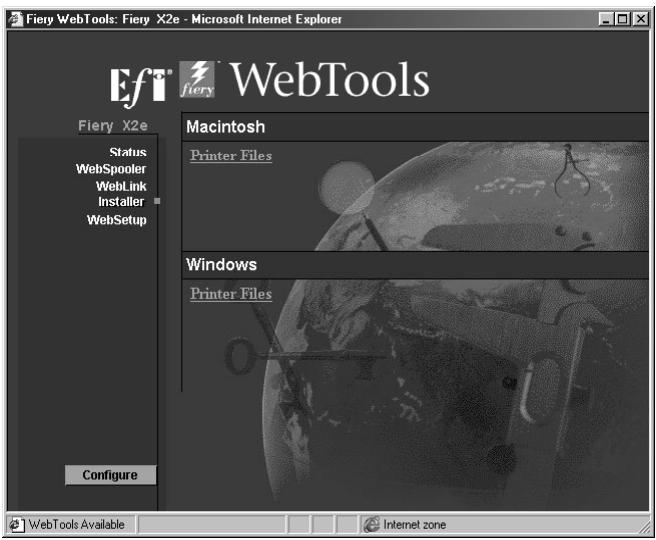Click the 'Fiery X2e' server name
656x540 pixels.
click(x=113, y=125)
